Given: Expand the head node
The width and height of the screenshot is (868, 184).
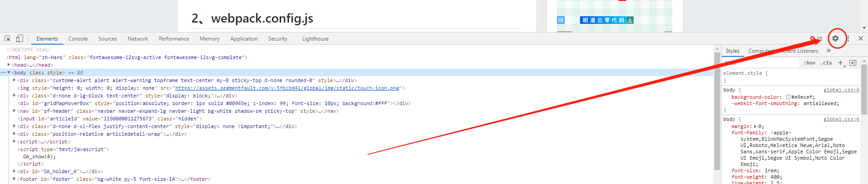Looking at the screenshot, I should (9, 64).
